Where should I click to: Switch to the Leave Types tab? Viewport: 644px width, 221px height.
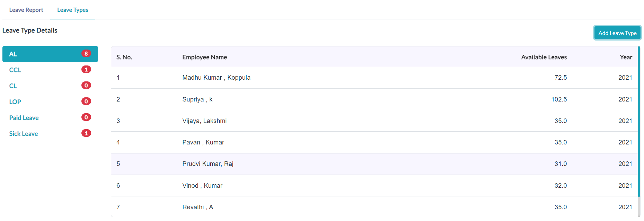(x=73, y=10)
